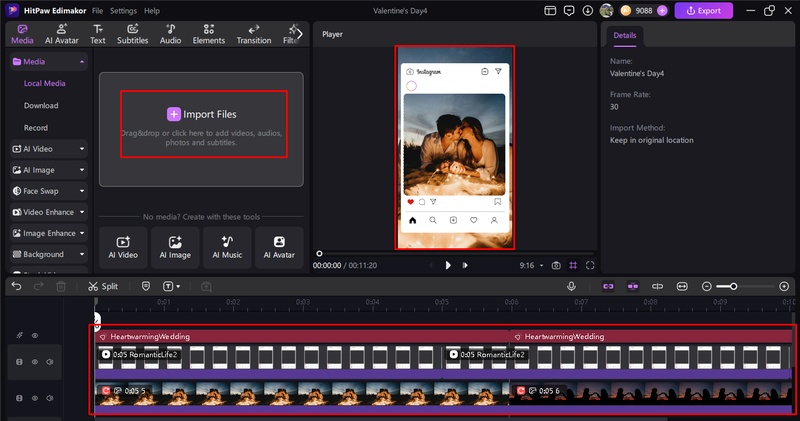Open the feedback message icon
The height and width of the screenshot is (421, 800).
569,10
